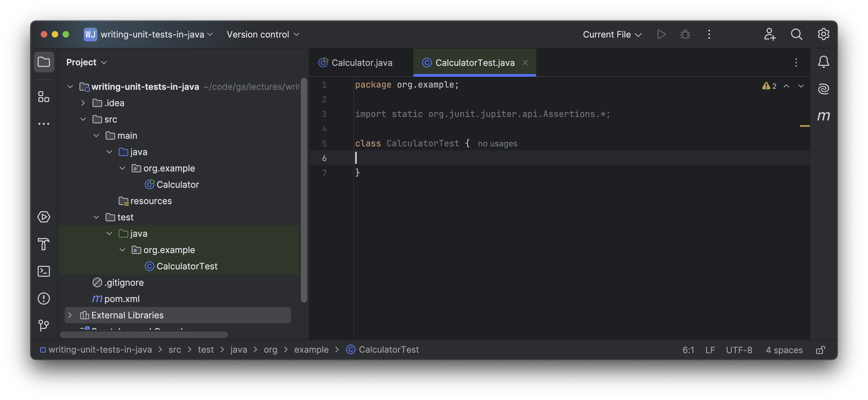This screenshot has width=868, height=400.
Task: Click the project tree vertical scrollbar
Action: [303, 189]
